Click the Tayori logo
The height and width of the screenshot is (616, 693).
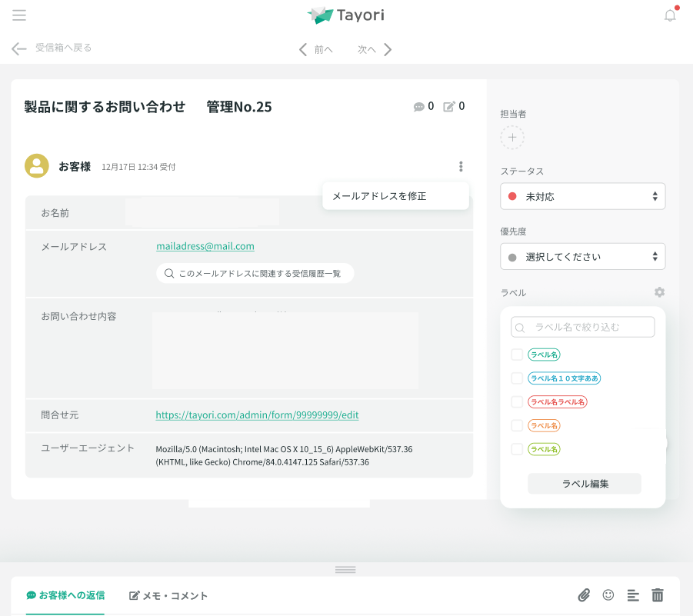[x=346, y=15]
